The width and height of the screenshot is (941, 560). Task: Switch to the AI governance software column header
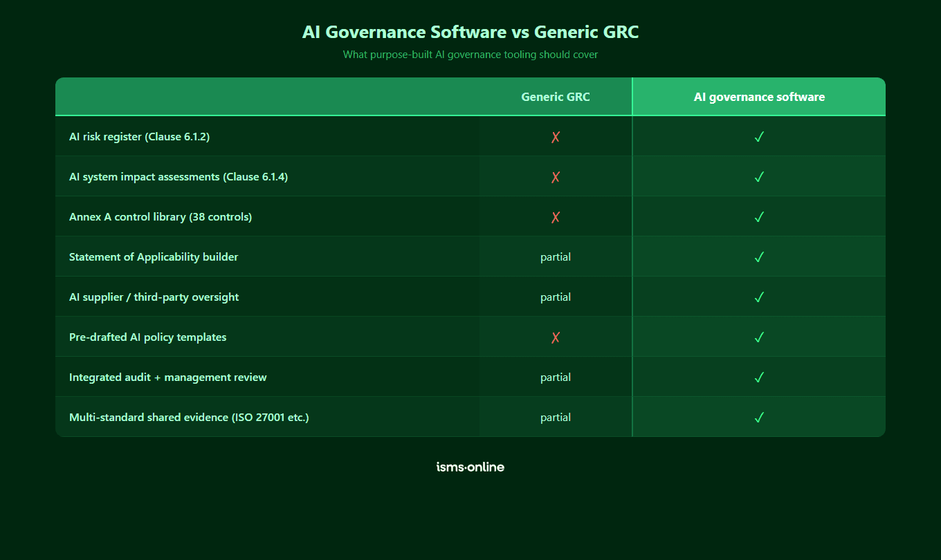click(759, 96)
